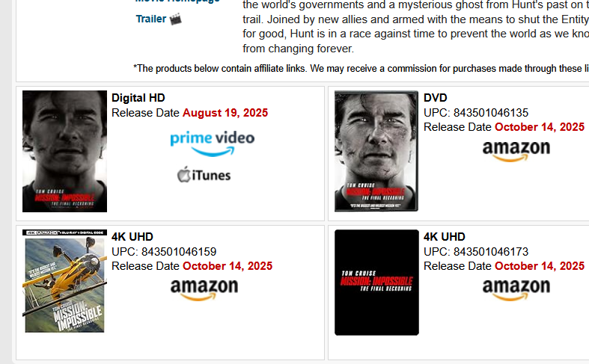Viewport: 589px width, 364px height.
Task: Click the August 19, 2025 release date
Action: pyautogui.click(x=225, y=113)
